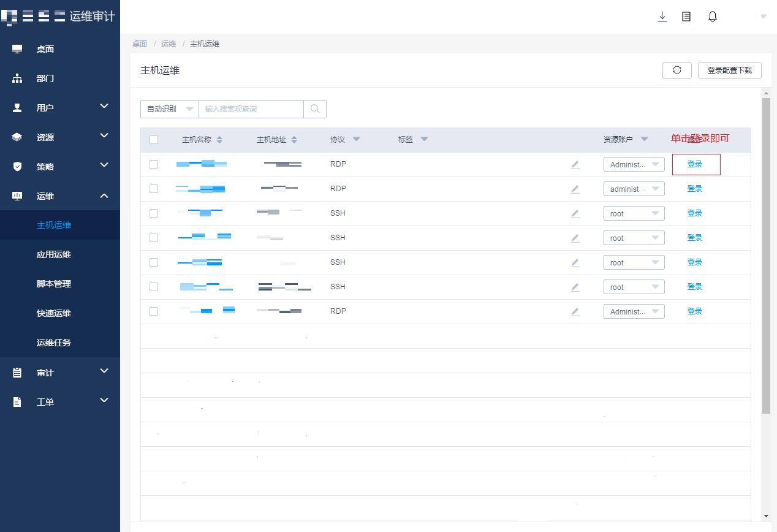Click edit pencil on first RDP row
Image resolution: width=777 pixels, height=532 pixels.
click(x=575, y=164)
